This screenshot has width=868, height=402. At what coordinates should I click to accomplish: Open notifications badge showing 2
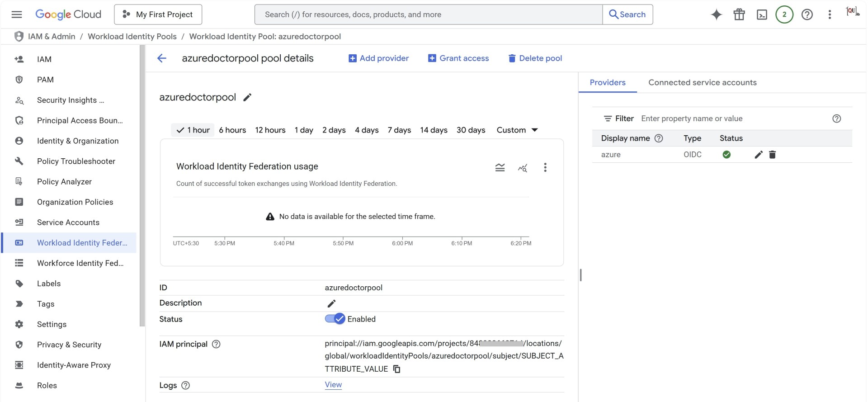[784, 14]
